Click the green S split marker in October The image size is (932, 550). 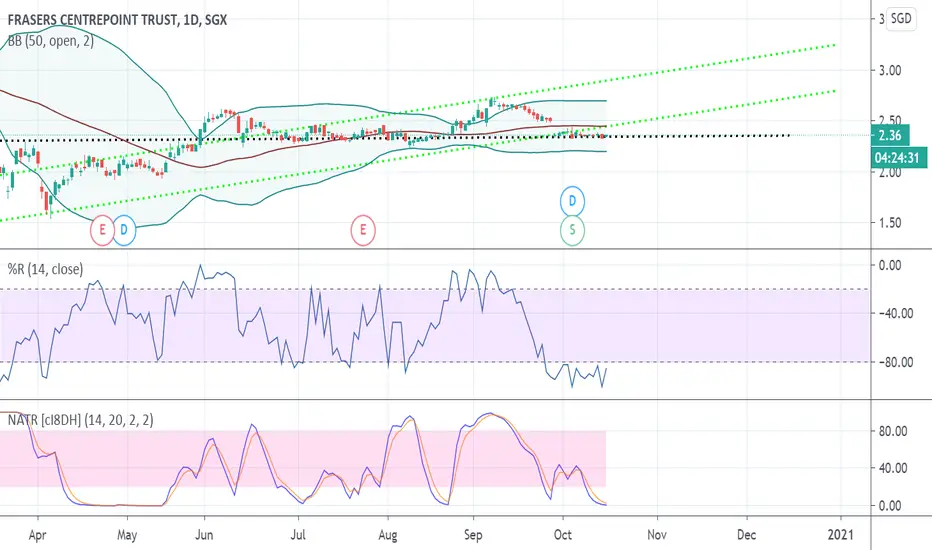tap(572, 230)
